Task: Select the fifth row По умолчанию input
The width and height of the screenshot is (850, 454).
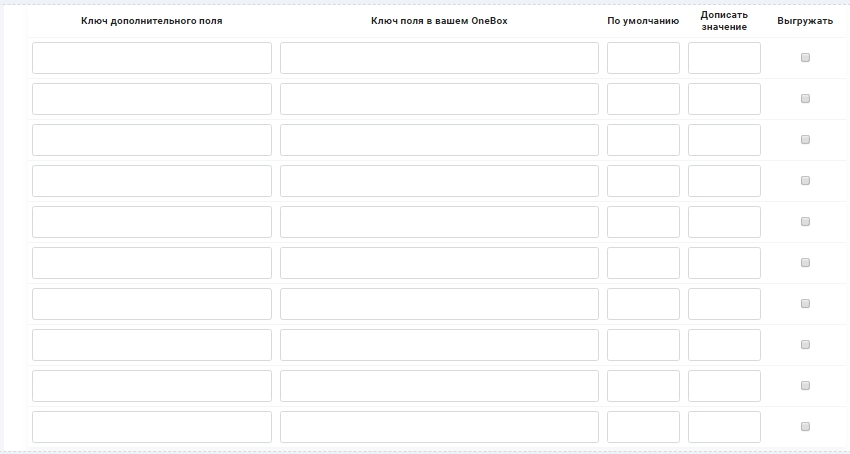Action: (x=643, y=222)
